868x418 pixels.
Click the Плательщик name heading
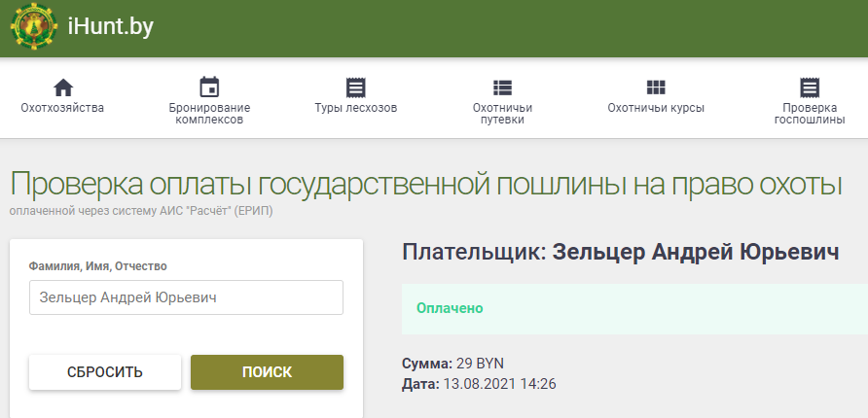point(620,252)
